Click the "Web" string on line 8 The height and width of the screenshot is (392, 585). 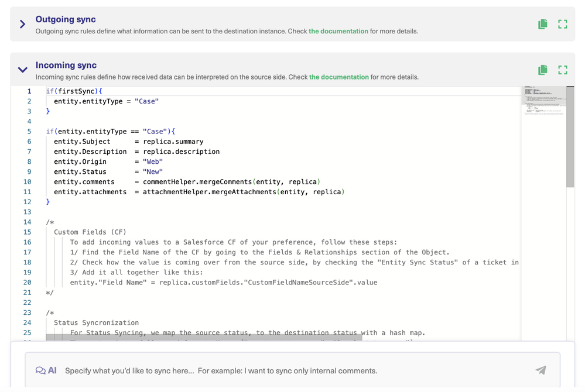[x=153, y=161]
